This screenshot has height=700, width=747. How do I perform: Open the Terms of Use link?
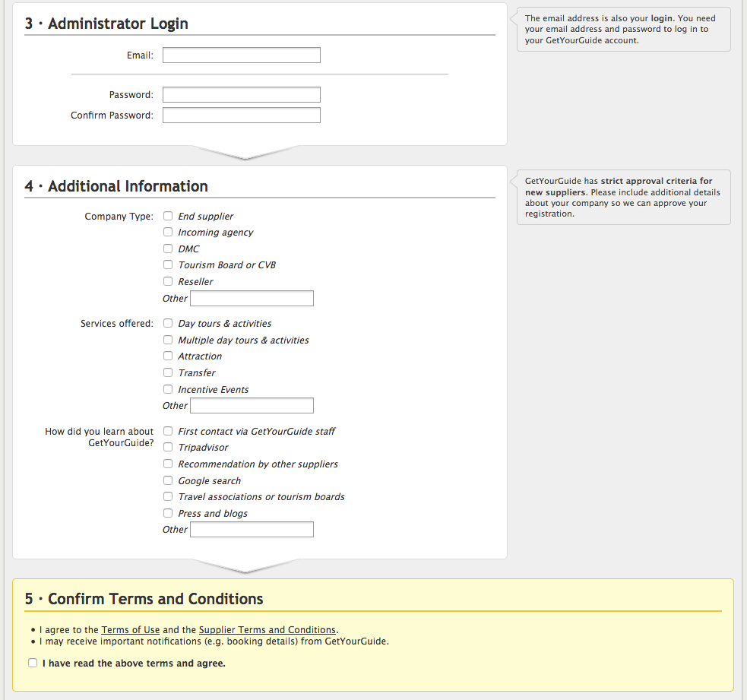(131, 630)
